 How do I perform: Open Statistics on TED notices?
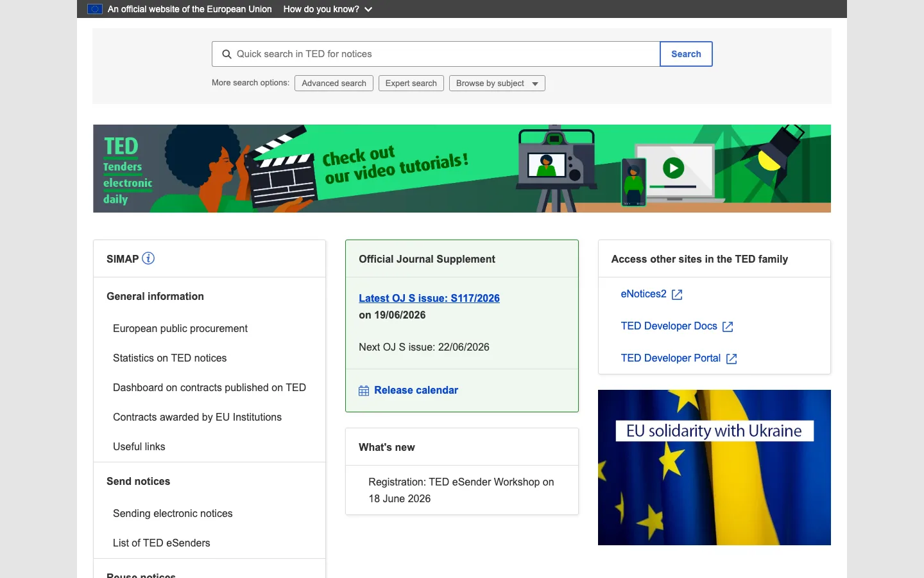click(x=169, y=358)
